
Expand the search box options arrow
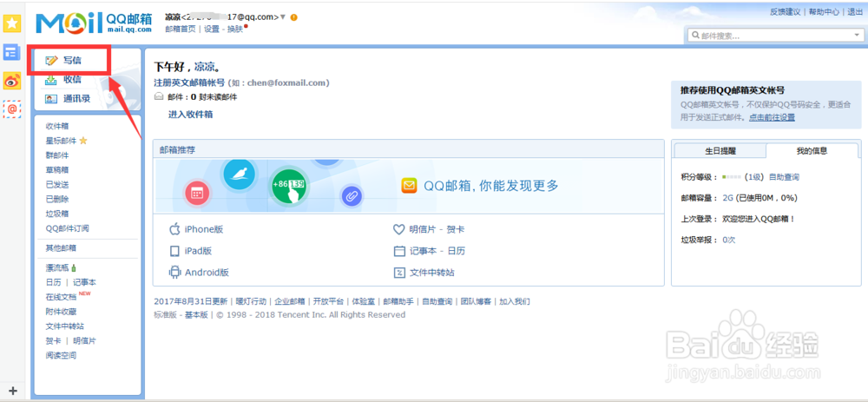coord(856,36)
